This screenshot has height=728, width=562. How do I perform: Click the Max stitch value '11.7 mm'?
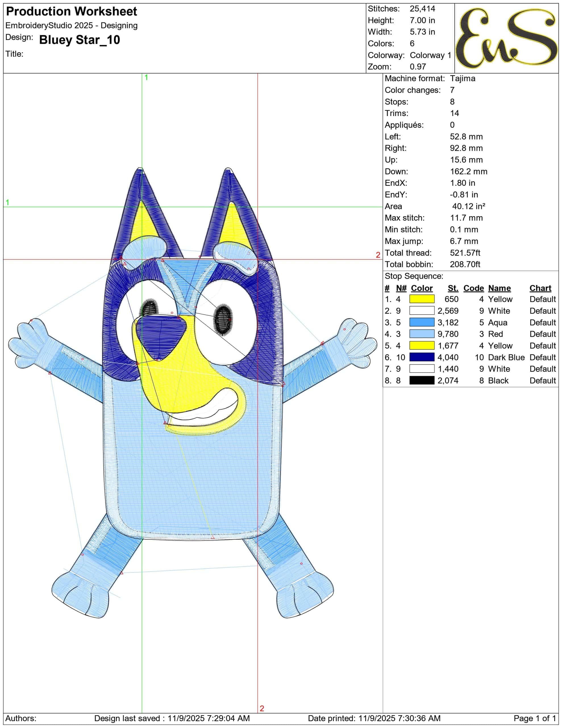click(466, 218)
